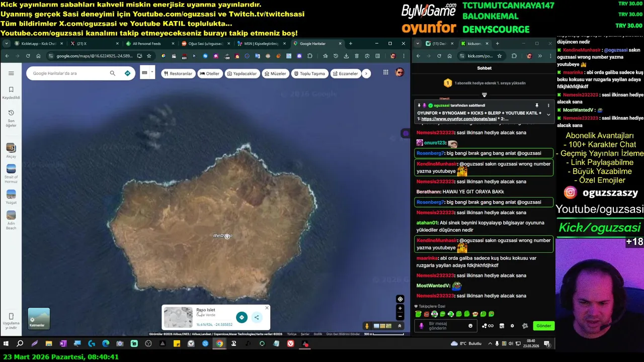644x362 pixels.
Task: Zoom in on the map
Action: pyautogui.click(x=400, y=308)
